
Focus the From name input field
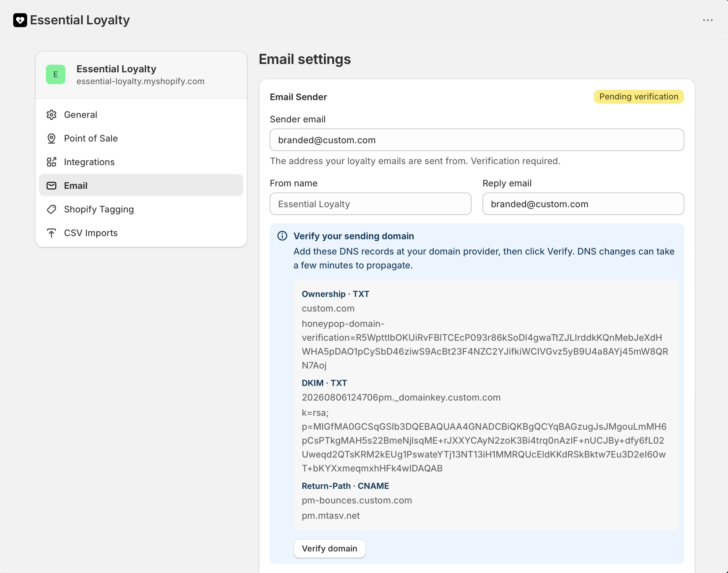(371, 204)
